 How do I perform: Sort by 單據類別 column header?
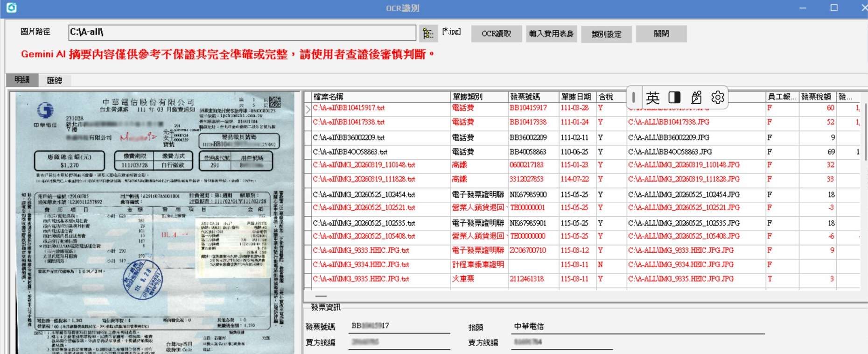click(x=479, y=97)
